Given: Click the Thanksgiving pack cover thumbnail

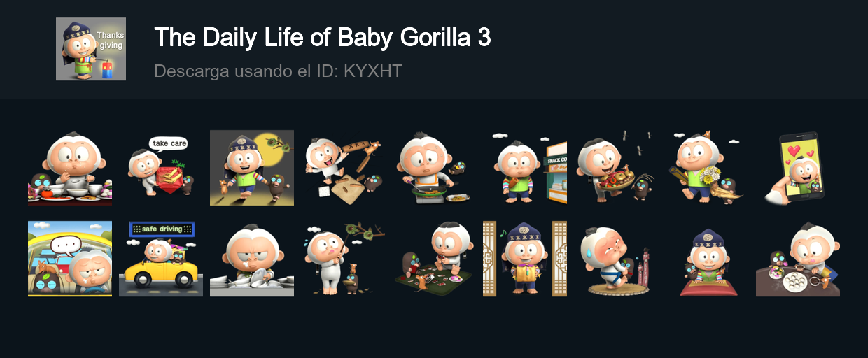Looking at the screenshot, I should tap(91, 49).
